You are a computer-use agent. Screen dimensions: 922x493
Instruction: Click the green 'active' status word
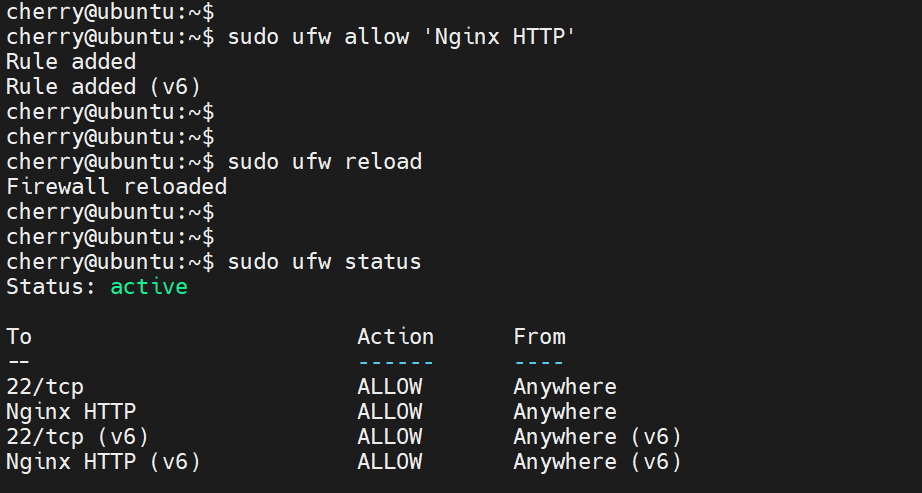(x=149, y=287)
